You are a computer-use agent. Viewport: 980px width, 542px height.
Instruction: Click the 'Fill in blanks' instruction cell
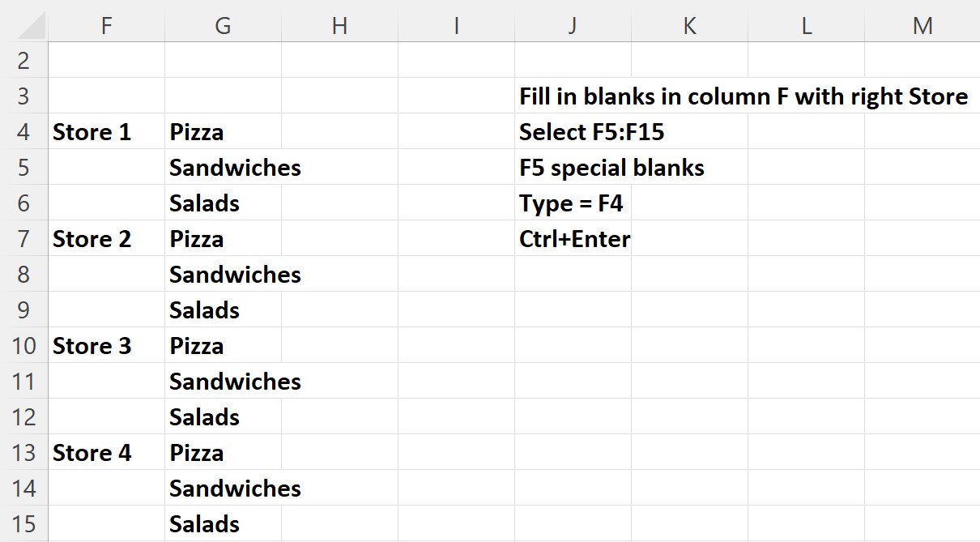click(x=573, y=97)
